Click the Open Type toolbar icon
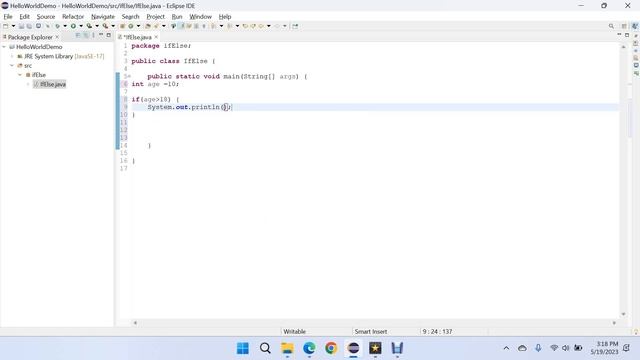The image size is (640, 360). (148, 26)
